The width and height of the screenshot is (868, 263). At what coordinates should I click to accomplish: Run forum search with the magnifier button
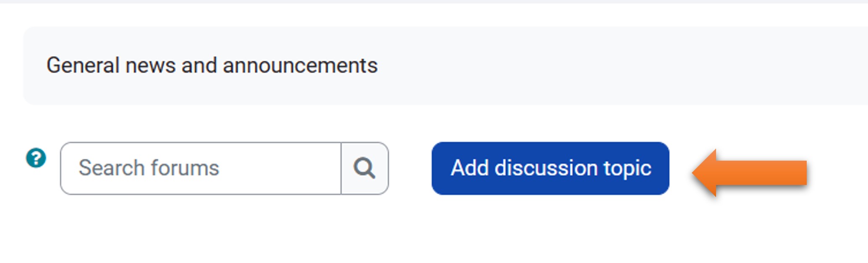(364, 168)
